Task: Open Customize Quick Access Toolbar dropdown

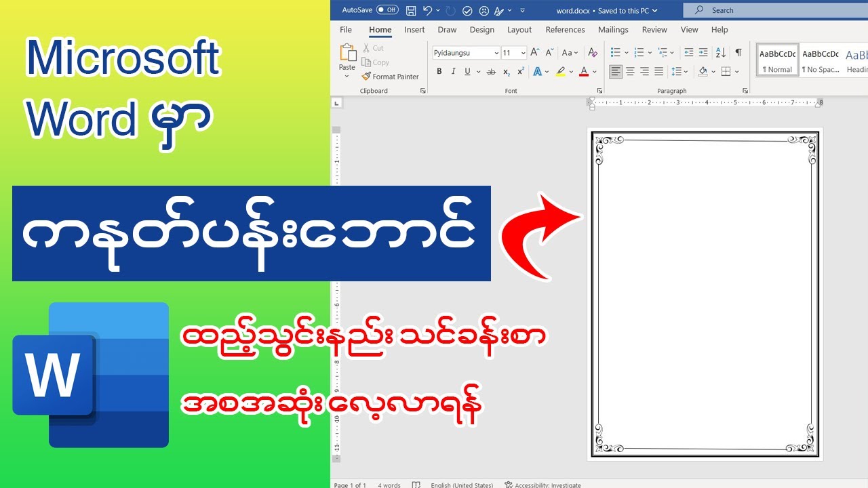Action: click(522, 11)
